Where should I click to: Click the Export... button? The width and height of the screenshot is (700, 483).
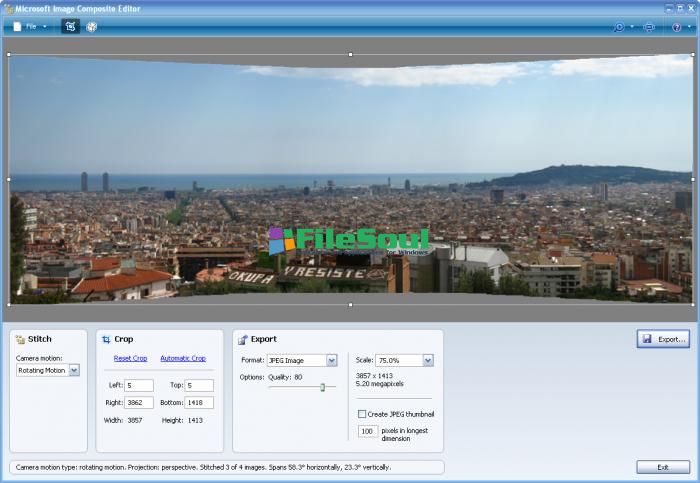(x=663, y=339)
